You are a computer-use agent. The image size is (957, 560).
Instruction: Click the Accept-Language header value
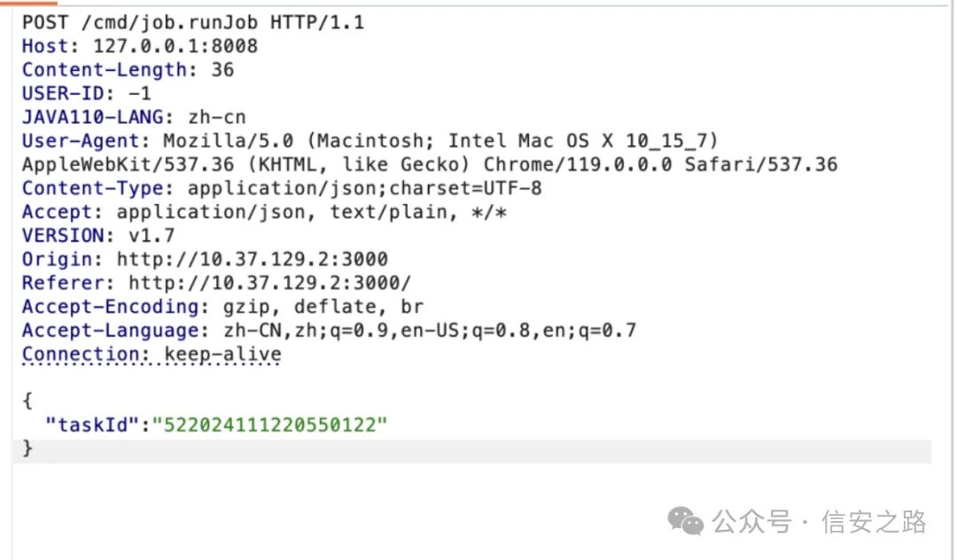tap(417, 331)
